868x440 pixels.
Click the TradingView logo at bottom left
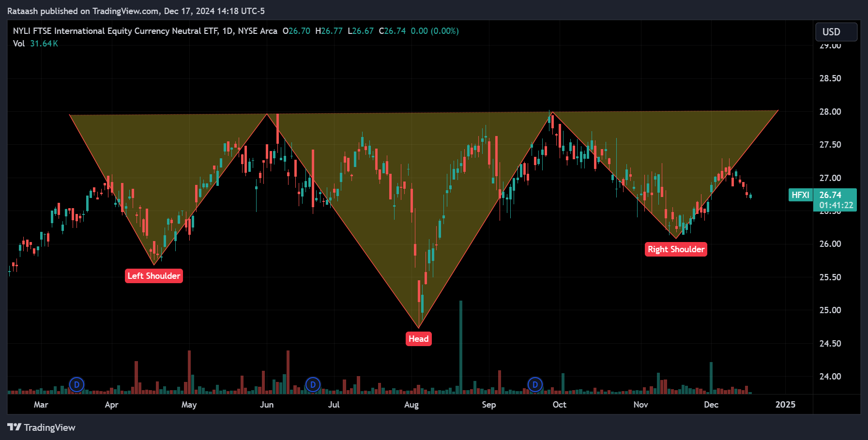[42, 427]
